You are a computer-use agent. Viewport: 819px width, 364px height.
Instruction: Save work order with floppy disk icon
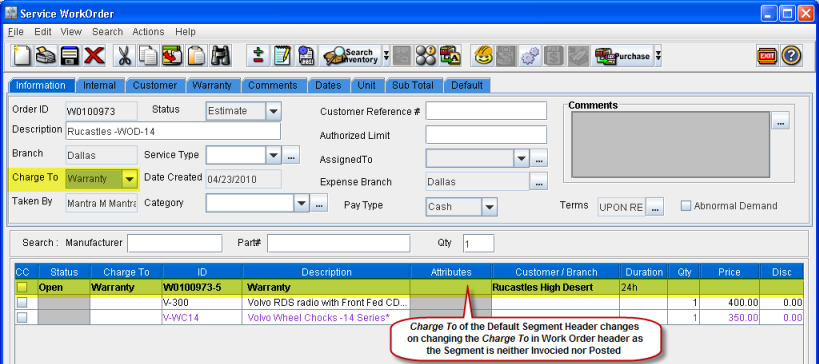pos(70,55)
